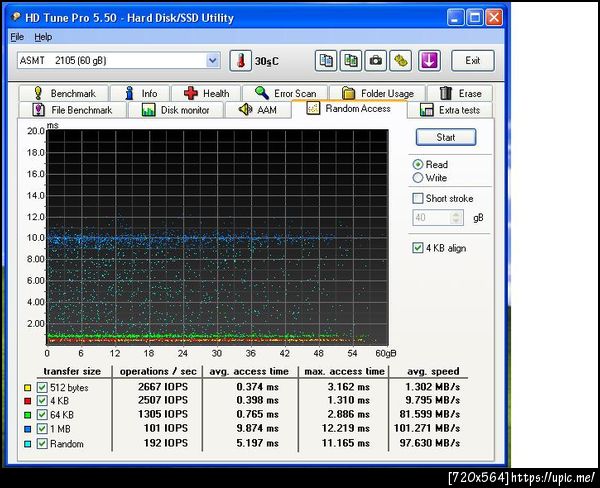The width and height of the screenshot is (600, 488).
Task: Enable the Short stroke checkbox
Action: [417, 198]
